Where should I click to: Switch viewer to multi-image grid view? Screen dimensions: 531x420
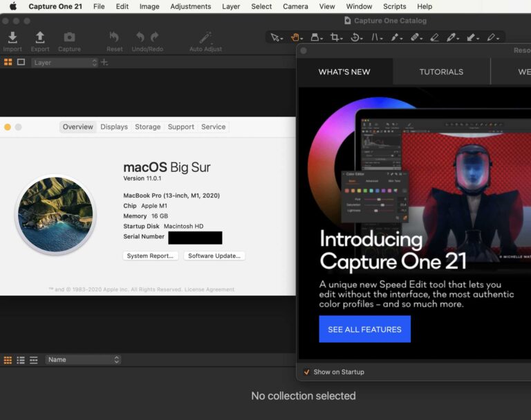[8, 62]
